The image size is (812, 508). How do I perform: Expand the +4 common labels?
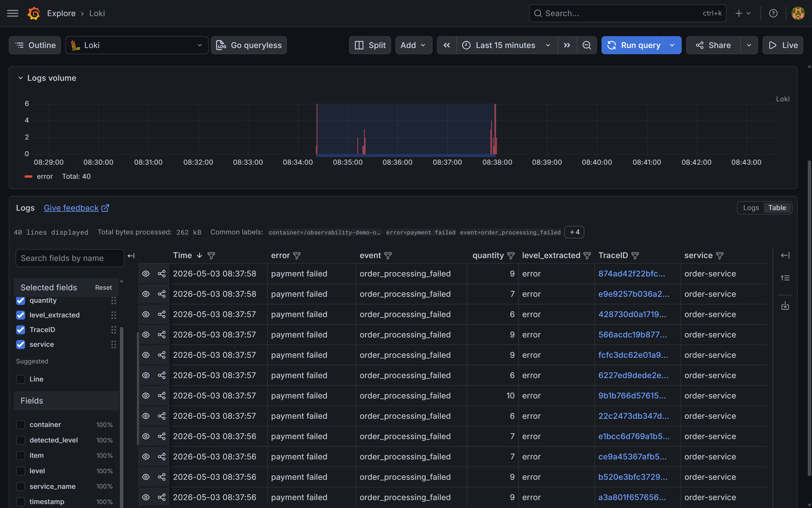(x=574, y=232)
